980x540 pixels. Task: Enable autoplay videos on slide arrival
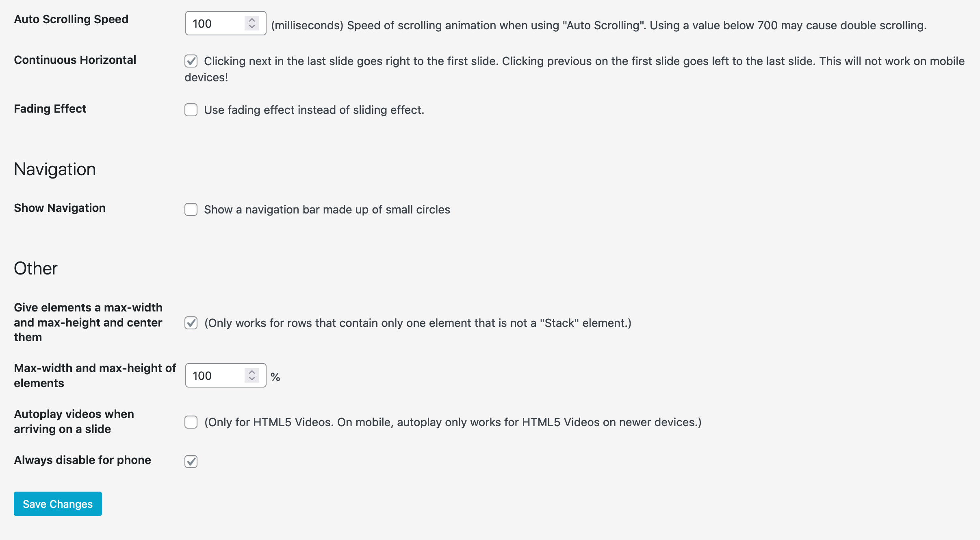point(191,422)
